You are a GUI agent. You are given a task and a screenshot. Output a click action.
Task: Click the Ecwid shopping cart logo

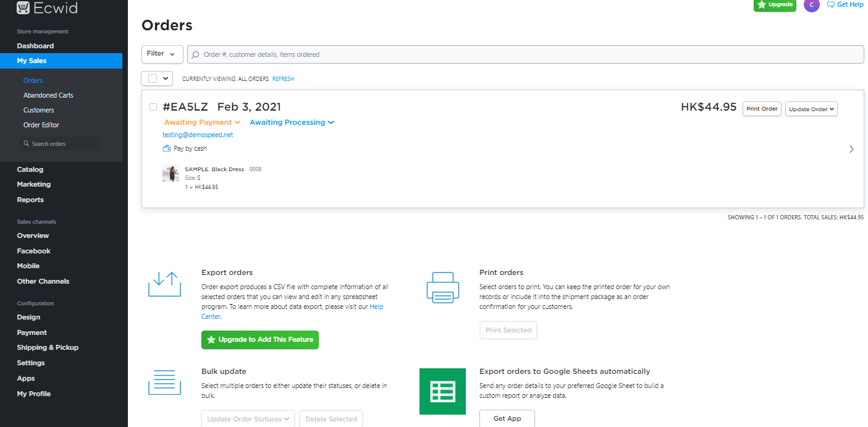[x=23, y=8]
